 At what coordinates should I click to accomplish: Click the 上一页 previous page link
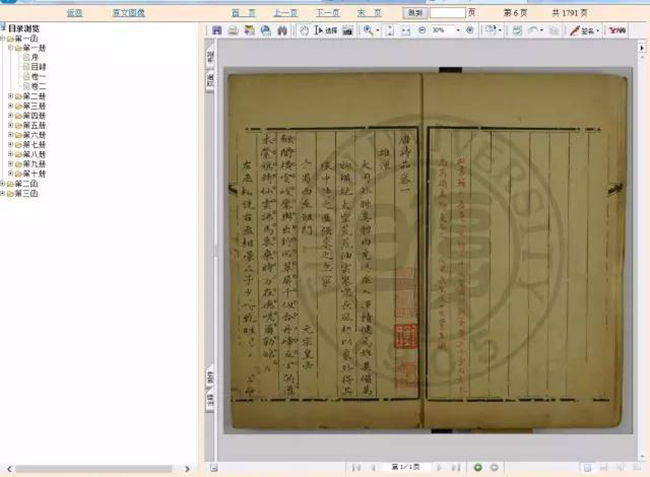285,13
